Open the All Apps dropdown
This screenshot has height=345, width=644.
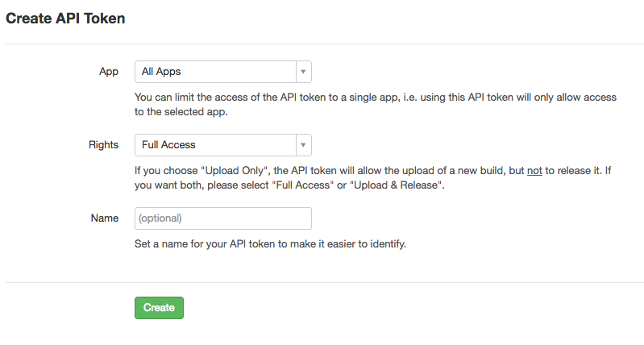(223, 72)
